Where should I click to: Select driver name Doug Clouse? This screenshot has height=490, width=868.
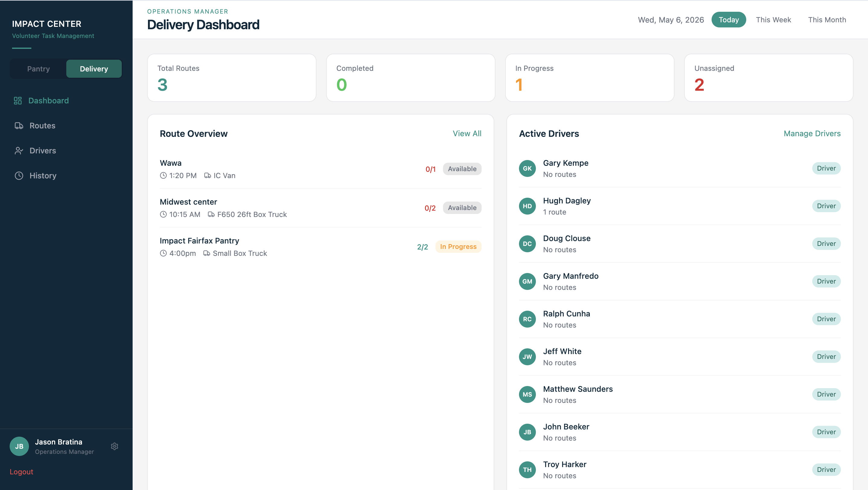[x=567, y=238]
